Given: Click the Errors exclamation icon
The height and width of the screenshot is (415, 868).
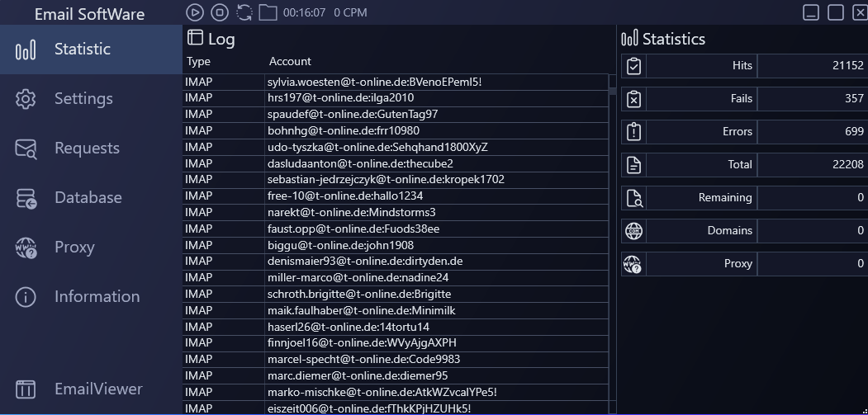Looking at the screenshot, I should pyautogui.click(x=633, y=132).
